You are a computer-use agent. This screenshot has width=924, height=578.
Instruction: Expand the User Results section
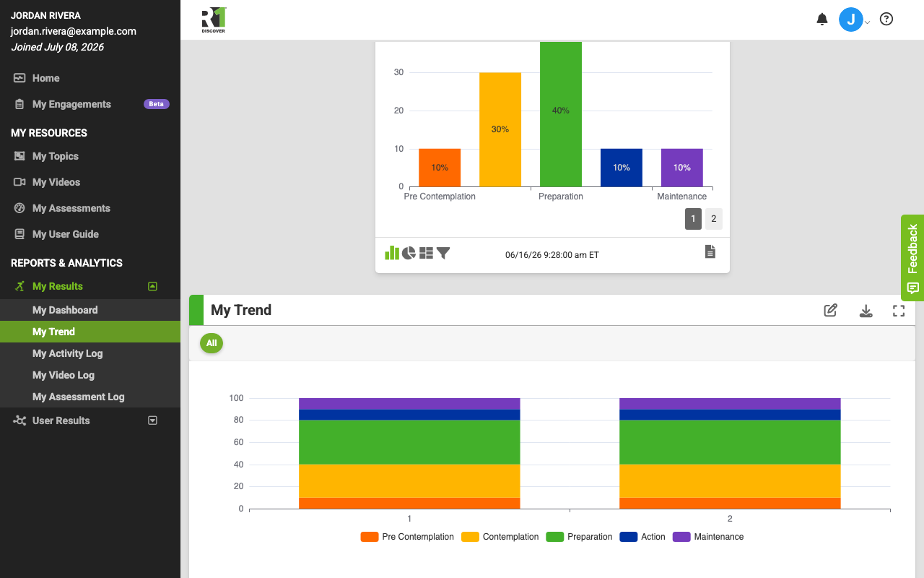pos(152,420)
